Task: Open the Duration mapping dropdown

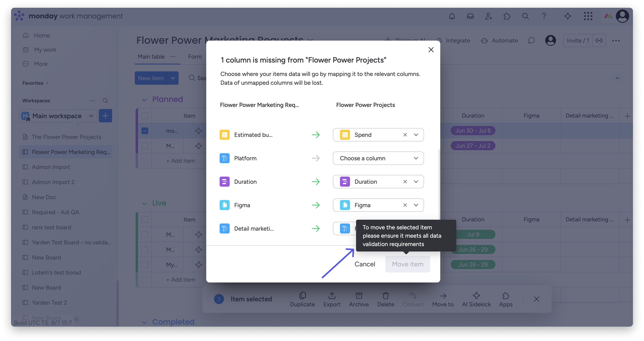Action: pyautogui.click(x=416, y=182)
